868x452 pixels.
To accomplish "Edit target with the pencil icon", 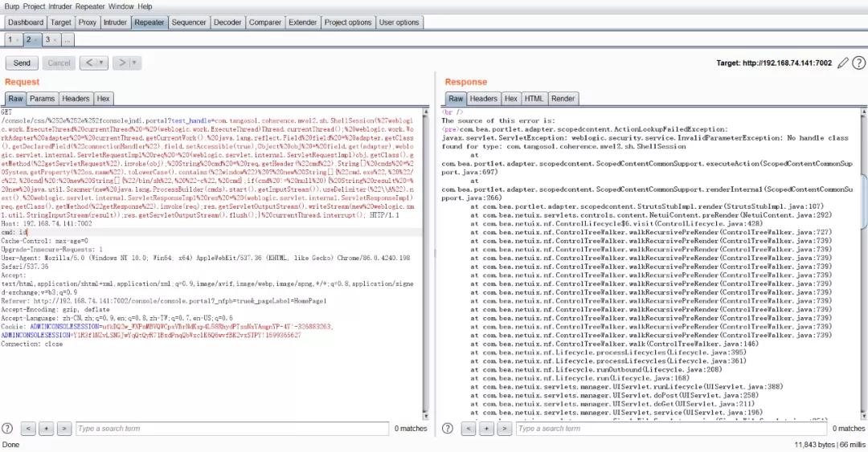I will pyautogui.click(x=842, y=63).
